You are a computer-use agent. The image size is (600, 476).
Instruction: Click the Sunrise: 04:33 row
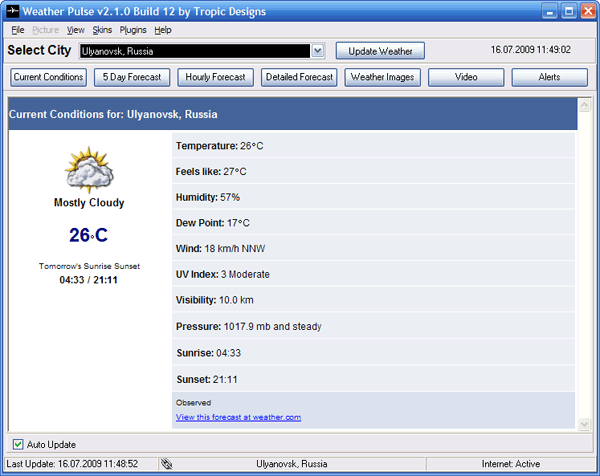(373, 352)
